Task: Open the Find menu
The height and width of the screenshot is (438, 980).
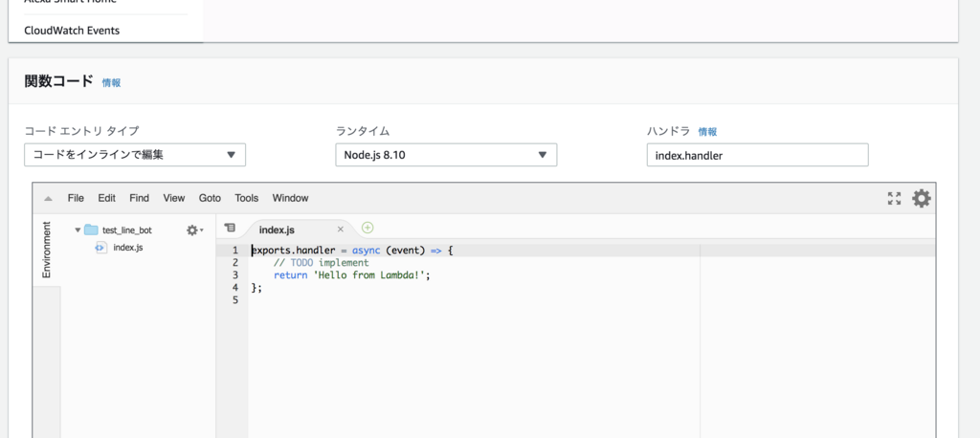Action: [140, 198]
